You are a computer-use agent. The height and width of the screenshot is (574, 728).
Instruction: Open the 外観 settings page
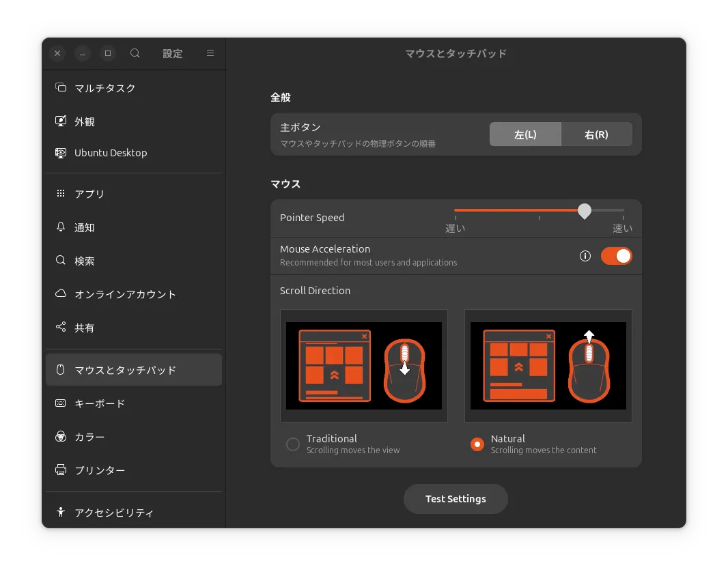pyautogui.click(x=134, y=121)
